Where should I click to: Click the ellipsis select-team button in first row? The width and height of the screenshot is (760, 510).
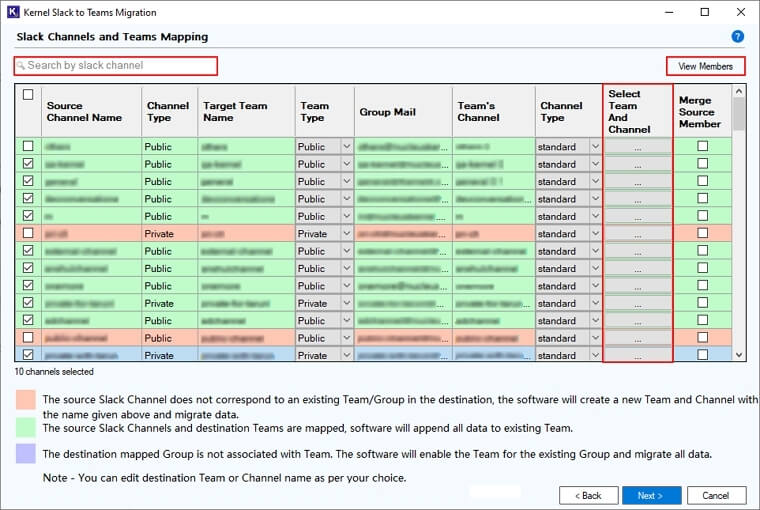[x=638, y=146]
